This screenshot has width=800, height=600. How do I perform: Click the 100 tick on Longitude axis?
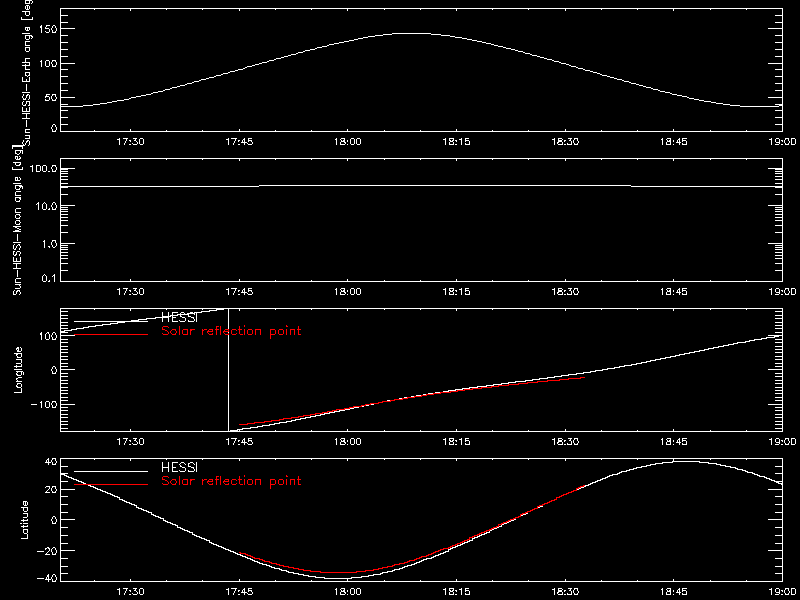(46, 336)
